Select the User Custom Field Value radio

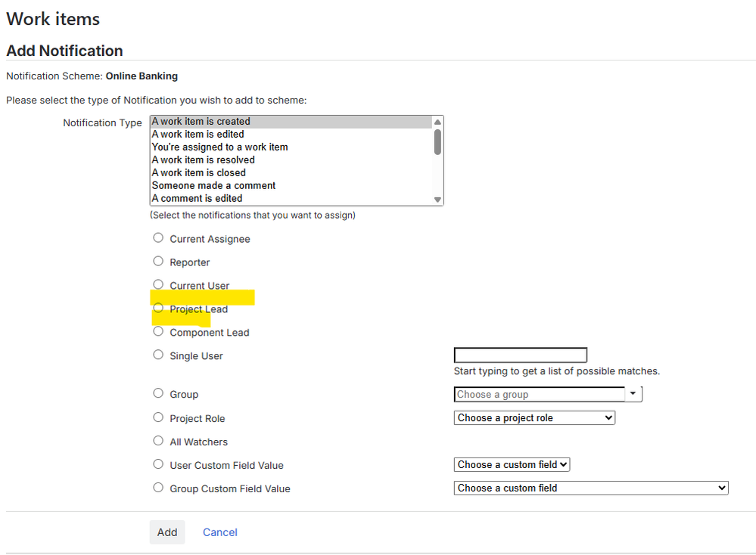(x=158, y=464)
